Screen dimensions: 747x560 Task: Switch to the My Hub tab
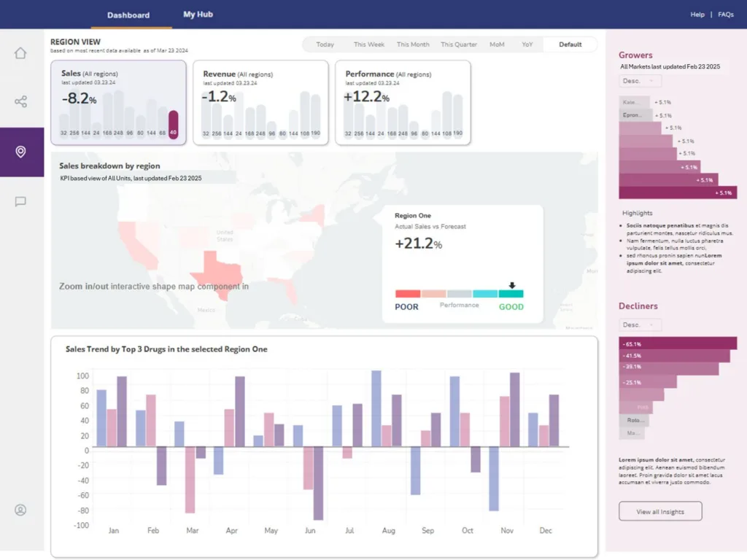[x=198, y=15]
